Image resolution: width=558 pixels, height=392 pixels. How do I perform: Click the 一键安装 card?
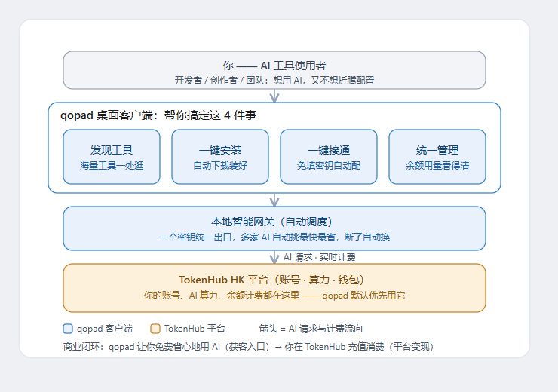(220, 157)
